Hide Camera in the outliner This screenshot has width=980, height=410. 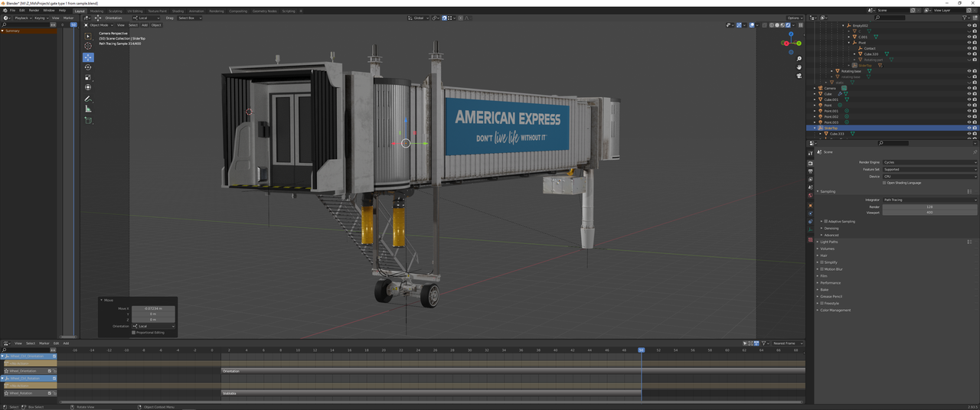(x=969, y=88)
